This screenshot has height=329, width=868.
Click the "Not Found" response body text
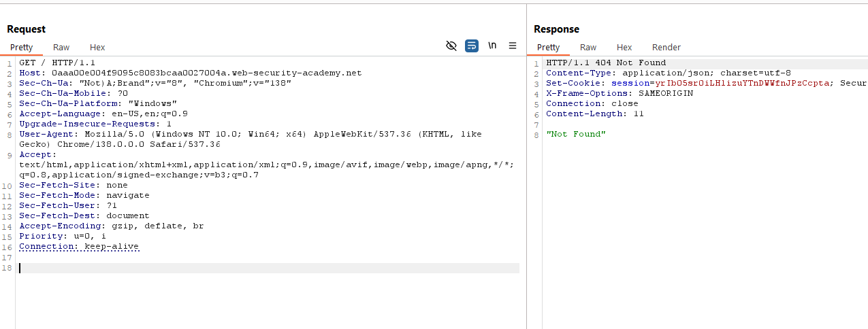coord(576,135)
